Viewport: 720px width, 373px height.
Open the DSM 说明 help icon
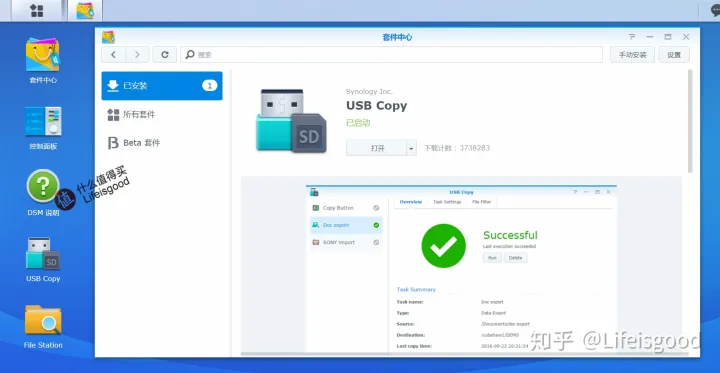click(x=43, y=193)
